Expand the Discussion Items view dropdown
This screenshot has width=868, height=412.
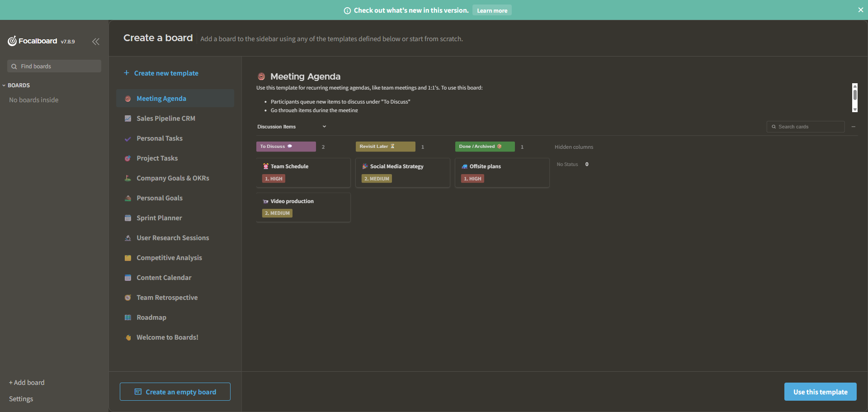pos(324,127)
